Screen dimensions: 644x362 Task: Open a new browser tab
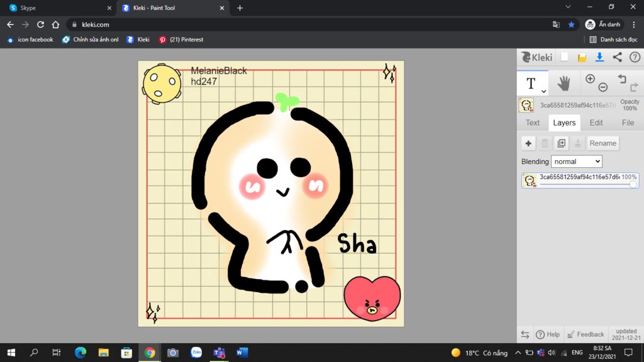(x=240, y=8)
